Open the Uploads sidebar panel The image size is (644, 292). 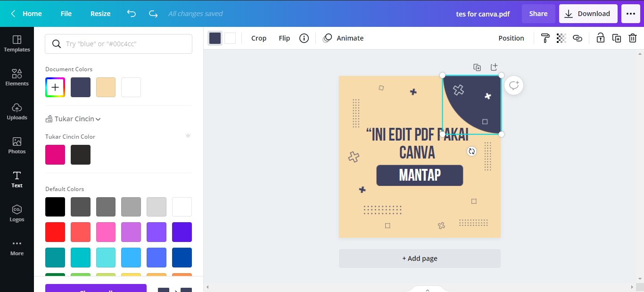[x=17, y=111]
